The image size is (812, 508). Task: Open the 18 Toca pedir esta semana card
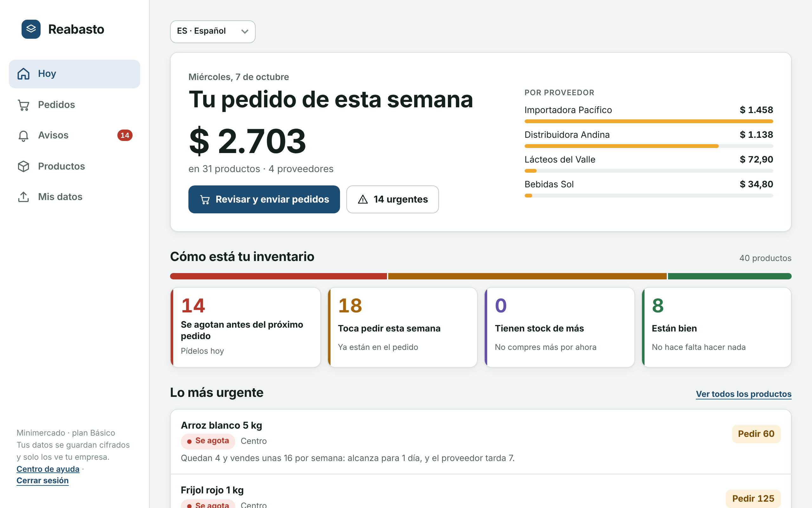403,327
